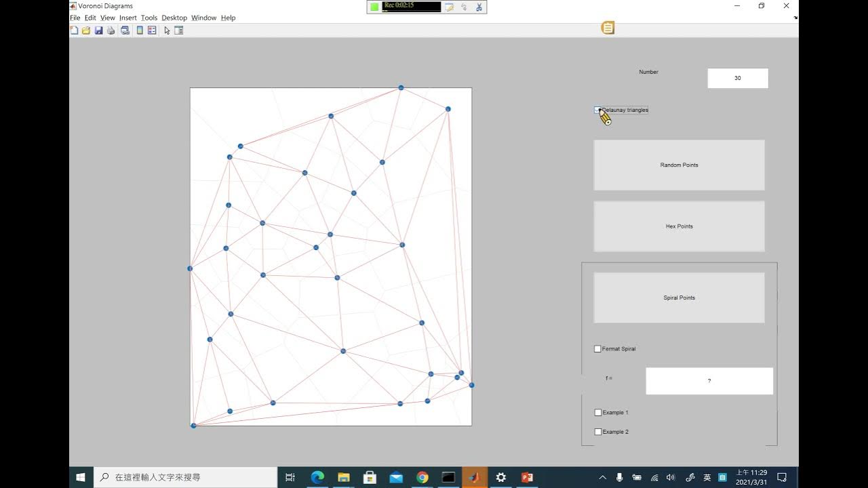The width and height of the screenshot is (868, 488).
Task: Open the notification center icon
Action: pyautogui.click(x=782, y=477)
